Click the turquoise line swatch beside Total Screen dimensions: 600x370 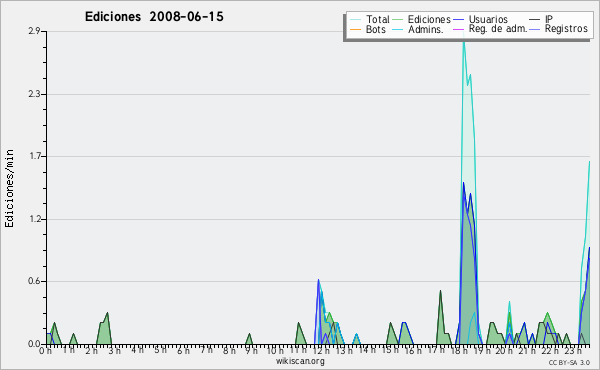[x=355, y=20]
